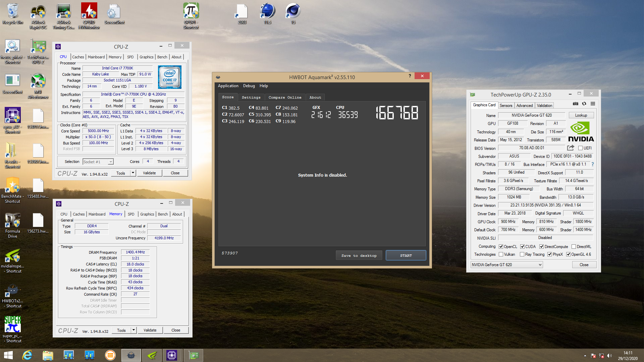The width and height of the screenshot is (644, 362).
Task: Open Internet Explorer from taskbar
Action: point(27,355)
